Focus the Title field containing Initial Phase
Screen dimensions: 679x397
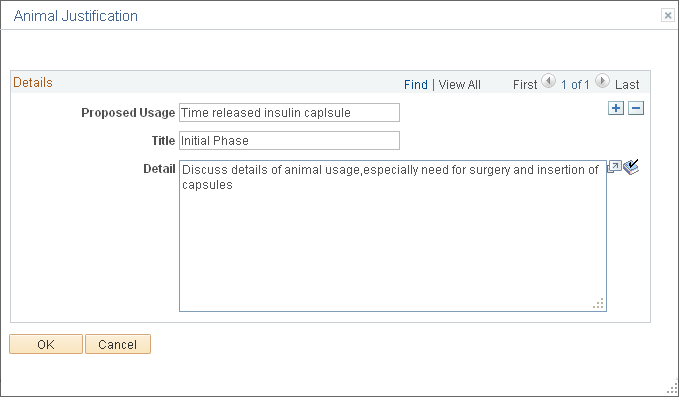pyautogui.click(x=289, y=141)
